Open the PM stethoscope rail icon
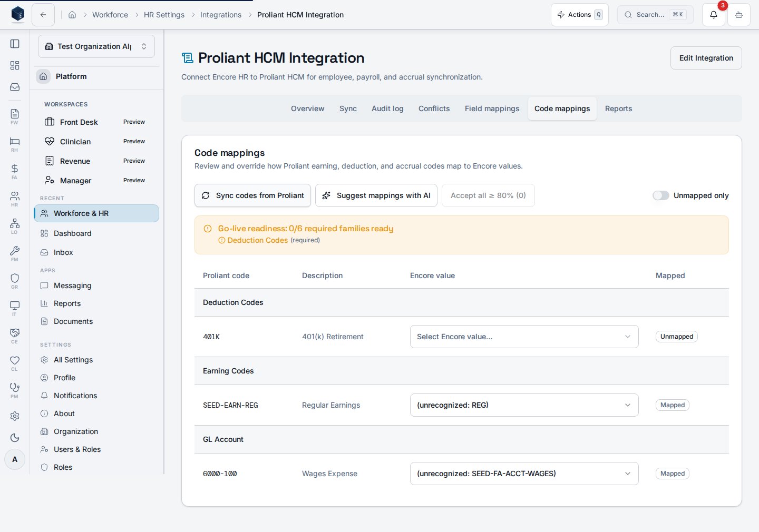 [x=15, y=390]
